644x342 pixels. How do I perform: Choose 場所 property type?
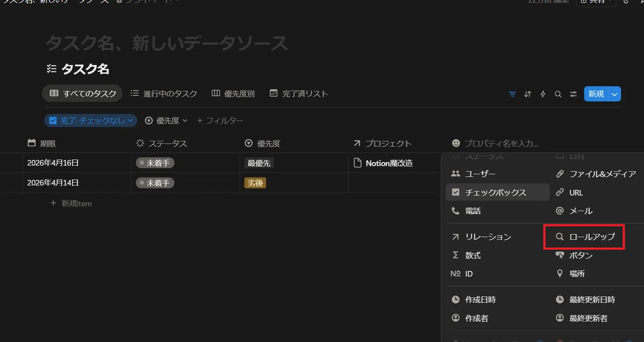[597, 273]
